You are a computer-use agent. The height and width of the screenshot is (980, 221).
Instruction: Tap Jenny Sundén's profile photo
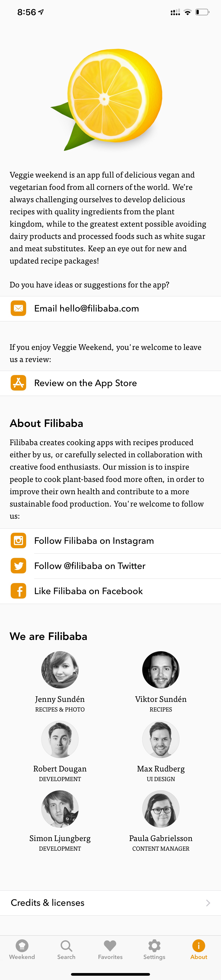coord(60,670)
